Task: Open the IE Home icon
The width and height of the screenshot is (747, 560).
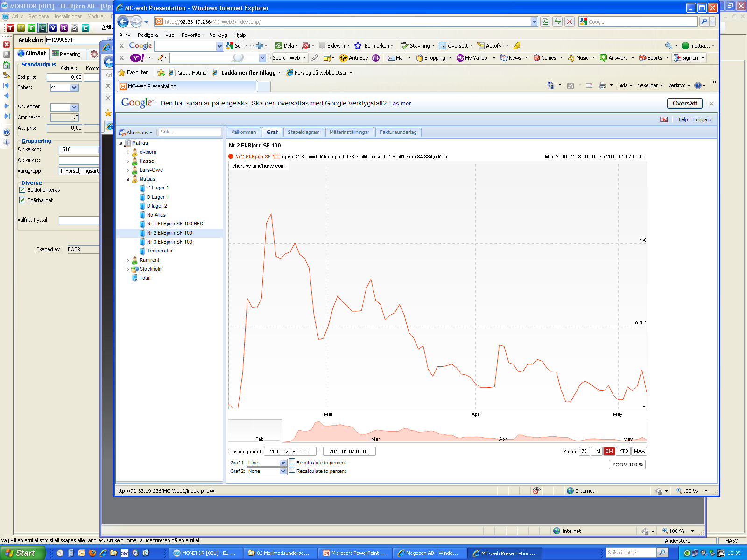Action: (x=551, y=85)
